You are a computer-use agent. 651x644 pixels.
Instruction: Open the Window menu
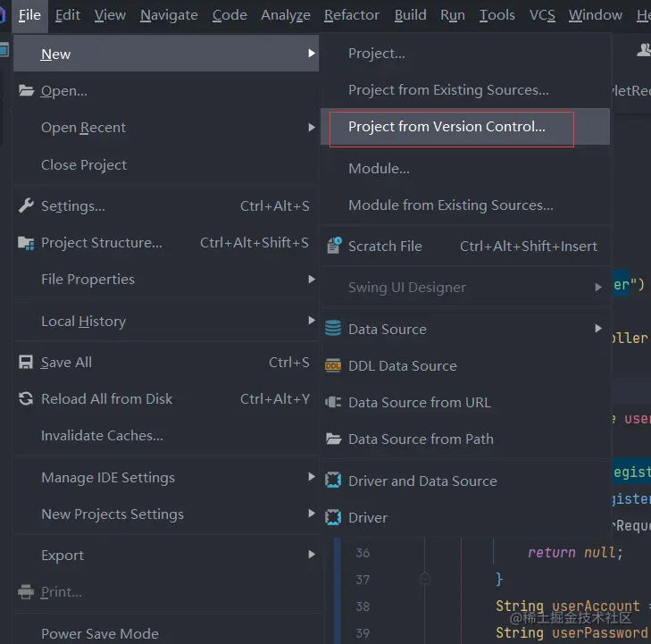(596, 15)
